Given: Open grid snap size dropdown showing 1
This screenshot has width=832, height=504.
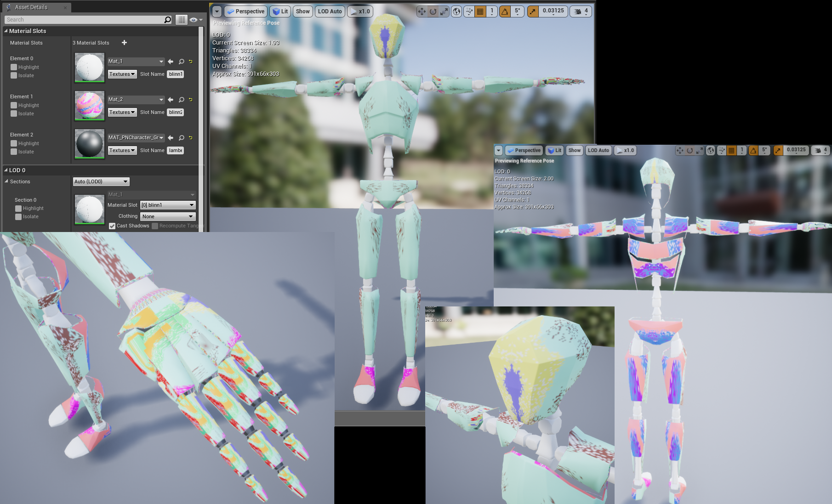Looking at the screenshot, I should click(492, 11).
